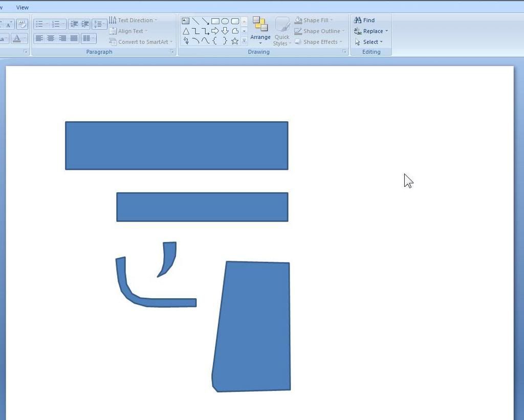Image resolution: width=524 pixels, height=420 pixels.
Task: Decrease the list indent level
Action: pos(74,24)
